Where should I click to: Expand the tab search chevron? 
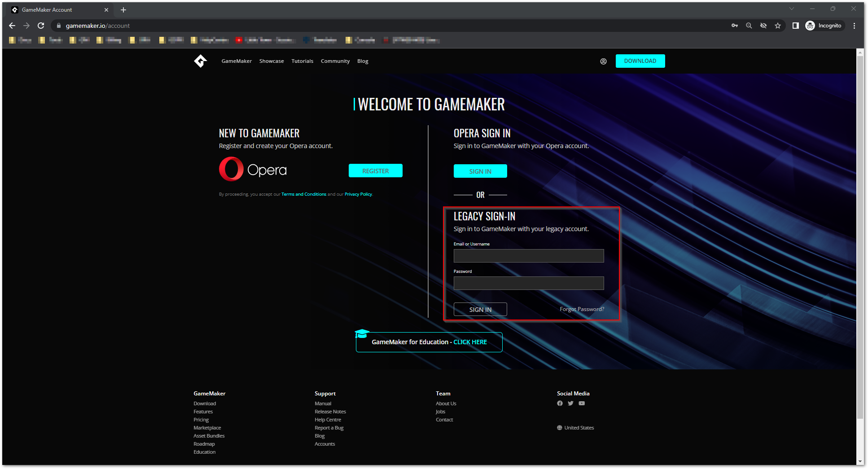(792, 9)
